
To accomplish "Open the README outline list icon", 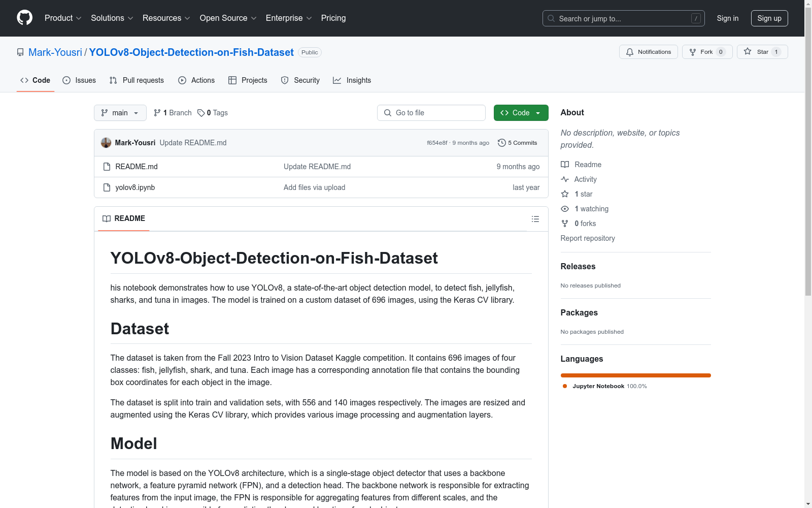I will click(535, 219).
